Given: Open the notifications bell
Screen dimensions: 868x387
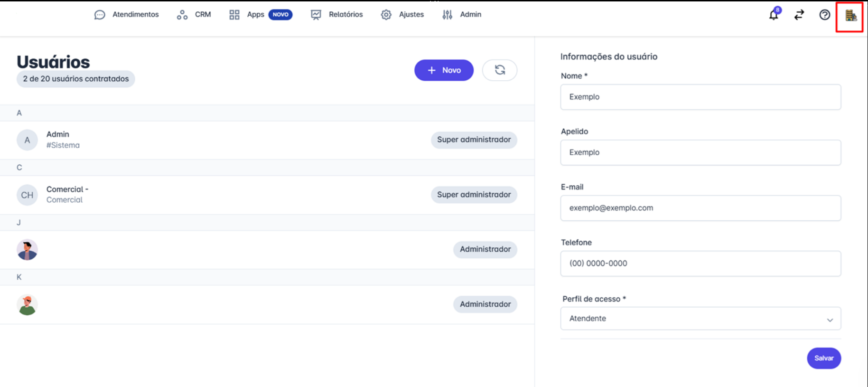Looking at the screenshot, I should (x=774, y=15).
